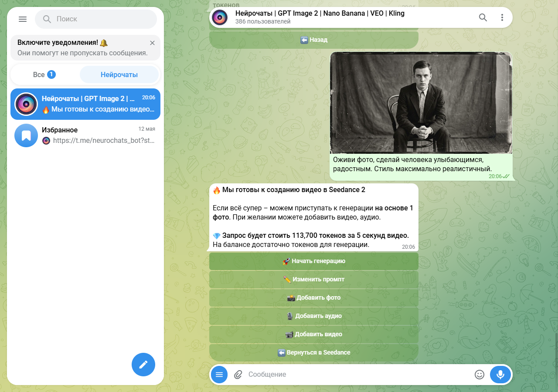Dismiss the enable notifications banner
The width and height of the screenshot is (558, 392).
[152, 43]
